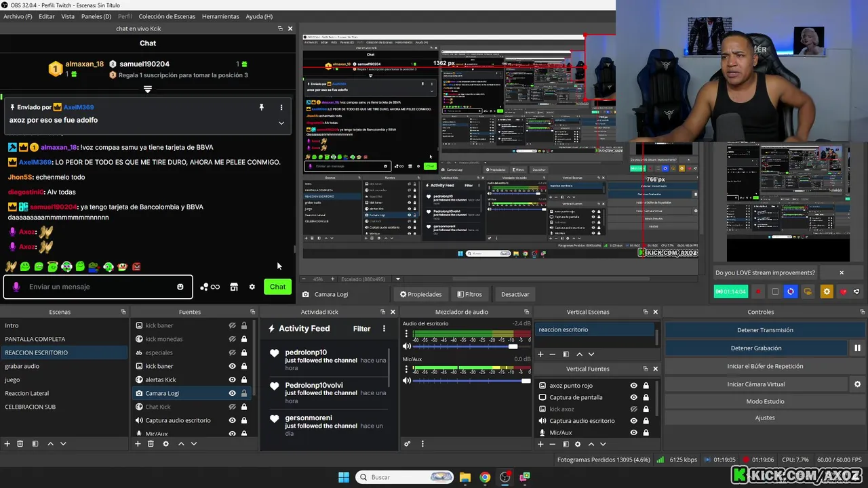Move selected scene down in Escenas

[x=63, y=444]
